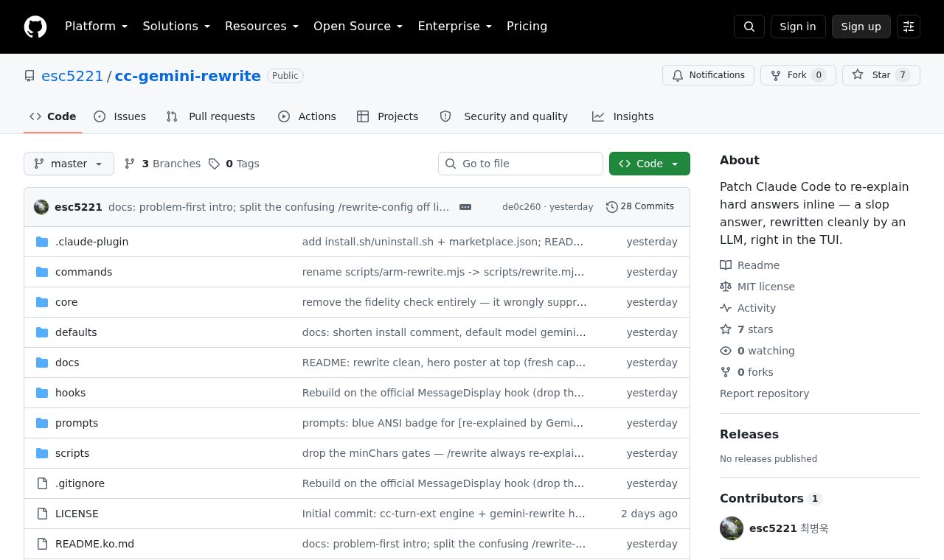944x560 pixels.
Task: Open the appearance settings icon button
Action: coord(909,27)
